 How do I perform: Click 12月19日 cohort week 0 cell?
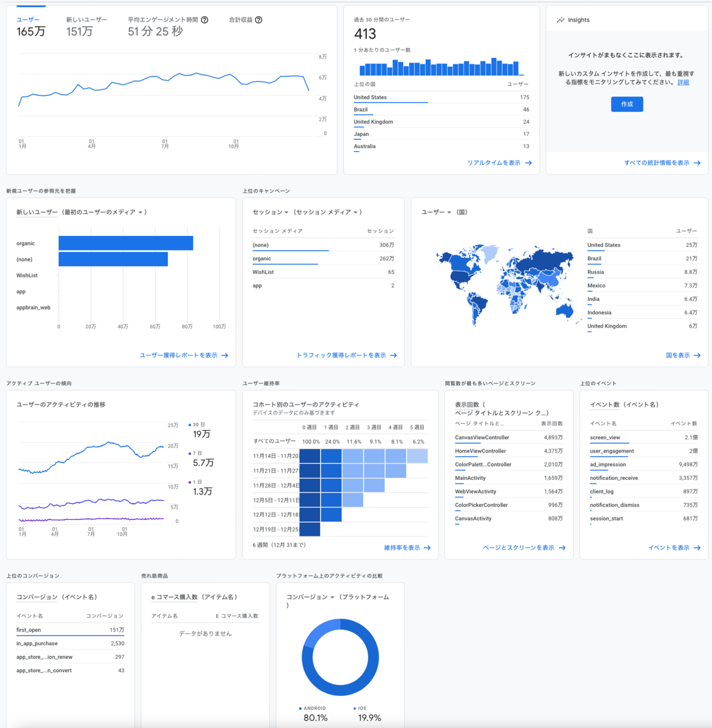310,529
